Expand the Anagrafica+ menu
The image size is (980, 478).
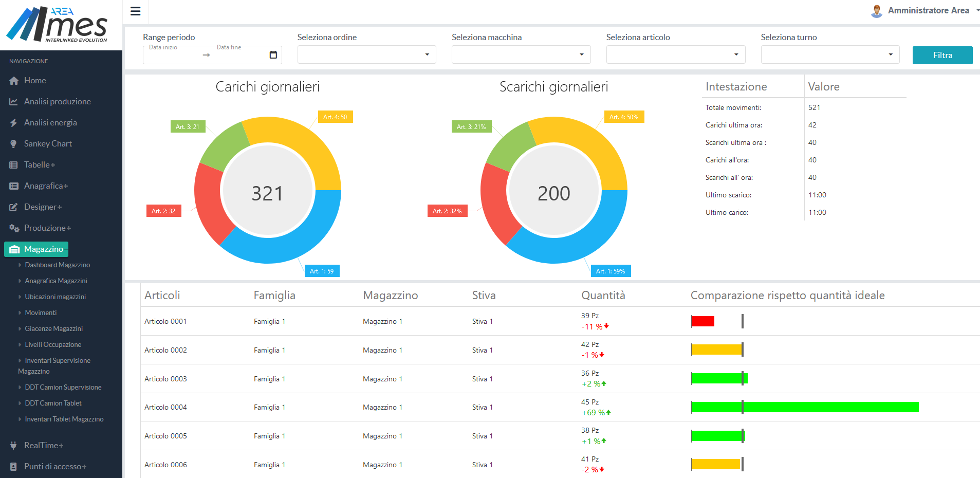pos(46,186)
